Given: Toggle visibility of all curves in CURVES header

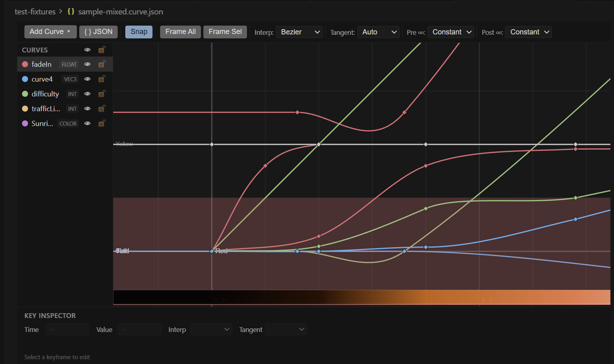Looking at the screenshot, I should click(87, 50).
